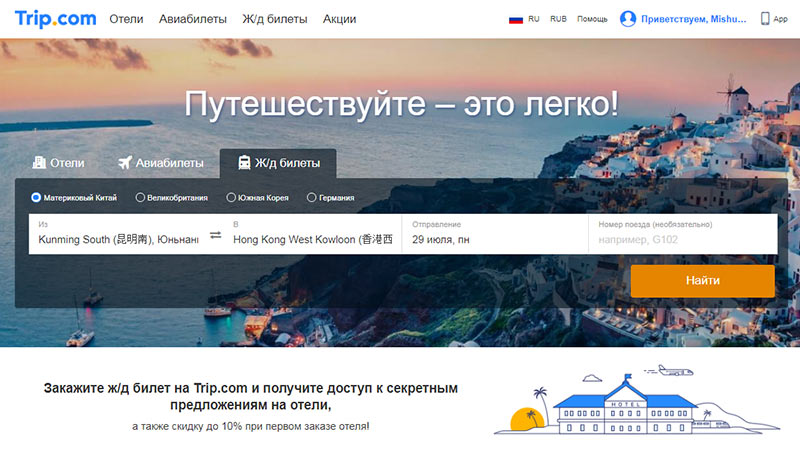The height and width of the screenshot is (450, 800).
Task: Click the Russian flag icon
Action: coord(516,19)
